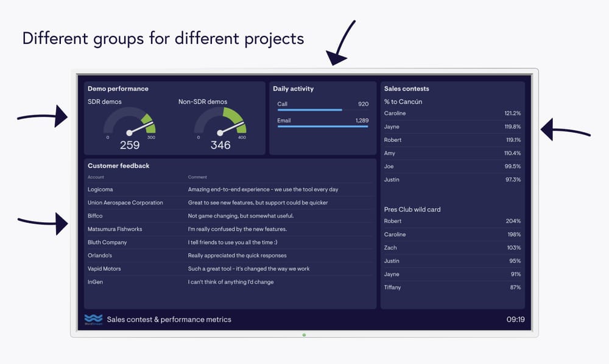Click the InGen comment text
This screenshot has width=609, height=364.
click(230, 282)
